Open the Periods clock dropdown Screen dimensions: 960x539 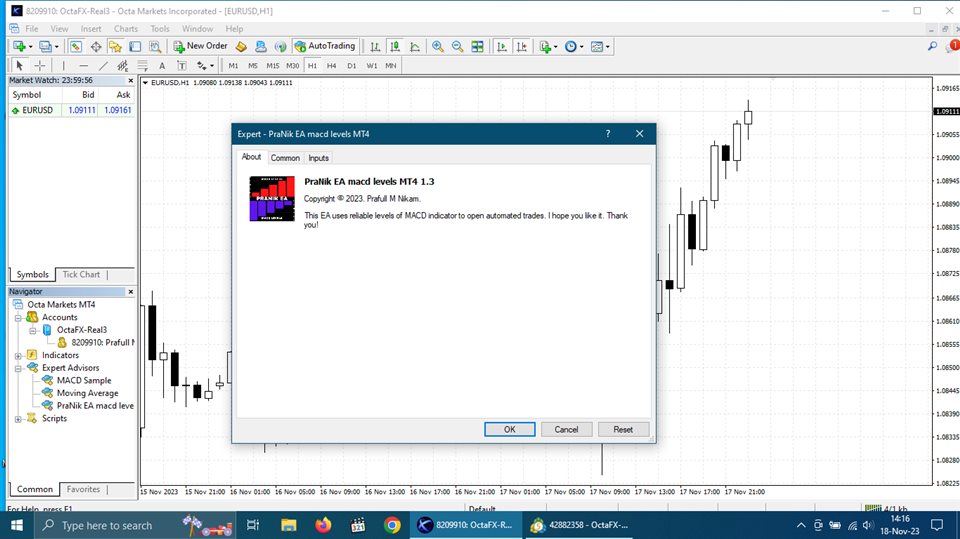(582, 47)
